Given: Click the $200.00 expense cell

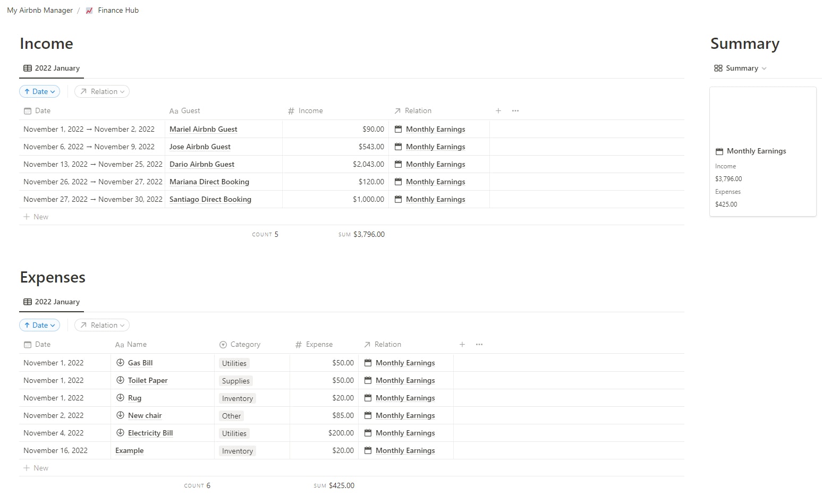Looking at the screenshot, I should pos(324,433).
